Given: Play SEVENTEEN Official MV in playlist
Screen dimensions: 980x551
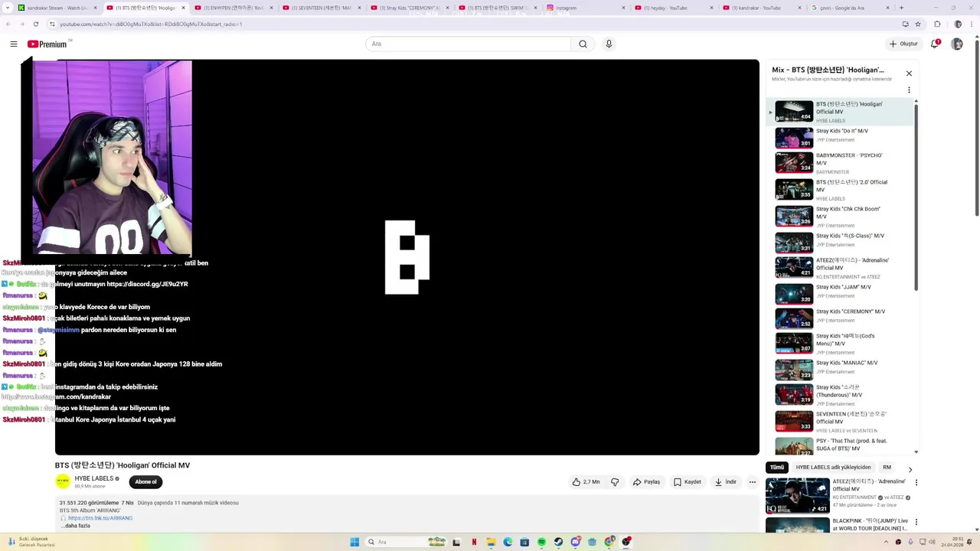Looking at the screenshot, I should [x=841, y=422].
